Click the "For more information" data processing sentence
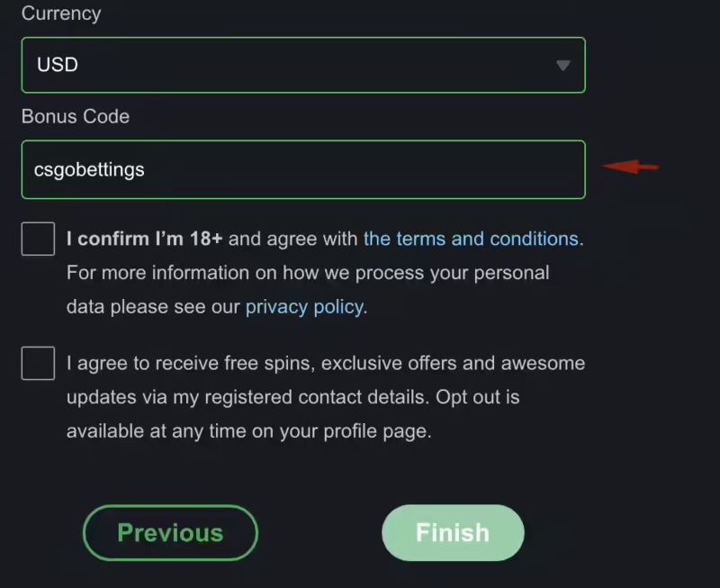Viewport: 720px width, 588px height. [306, 273]
